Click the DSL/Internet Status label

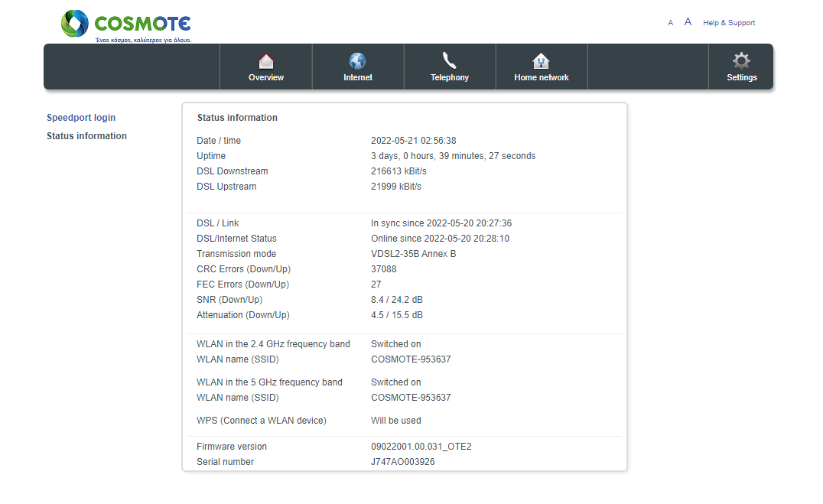(x=236, y=239)
